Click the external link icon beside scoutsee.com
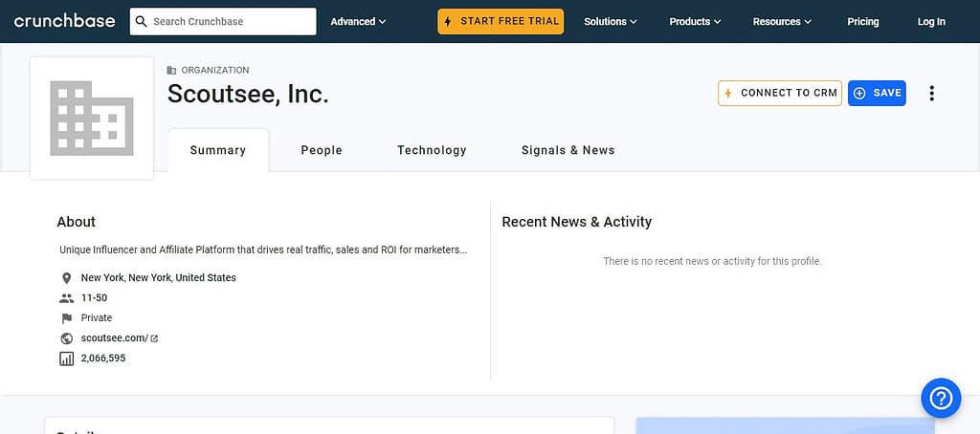The width and height of the screenshot is (980, 434). (x=154, y=338)
